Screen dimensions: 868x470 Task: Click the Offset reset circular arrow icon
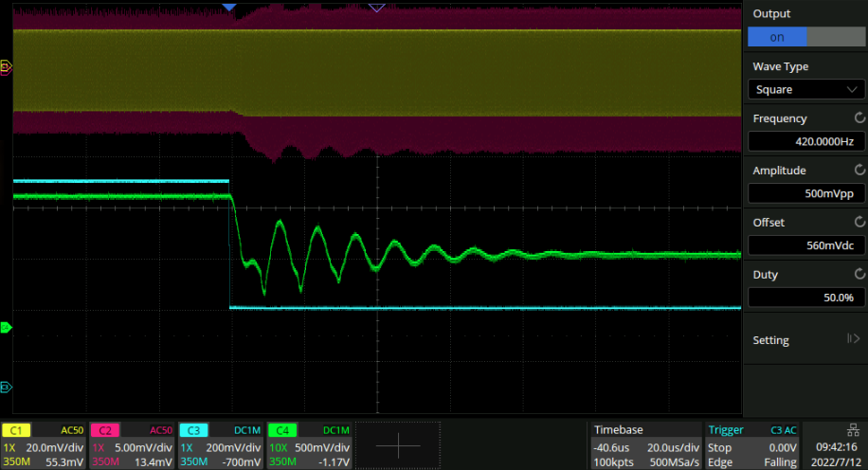[859, 223]
